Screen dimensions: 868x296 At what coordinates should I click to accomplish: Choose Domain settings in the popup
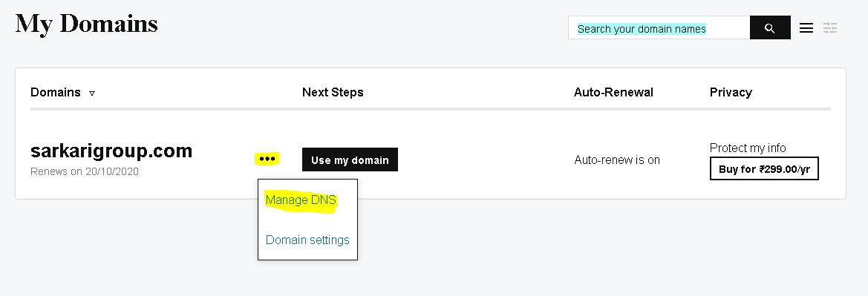coord(307,240)
